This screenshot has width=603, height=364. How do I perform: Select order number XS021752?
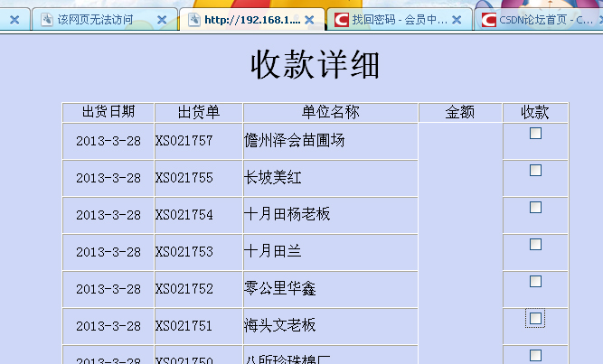click(184, 289)
